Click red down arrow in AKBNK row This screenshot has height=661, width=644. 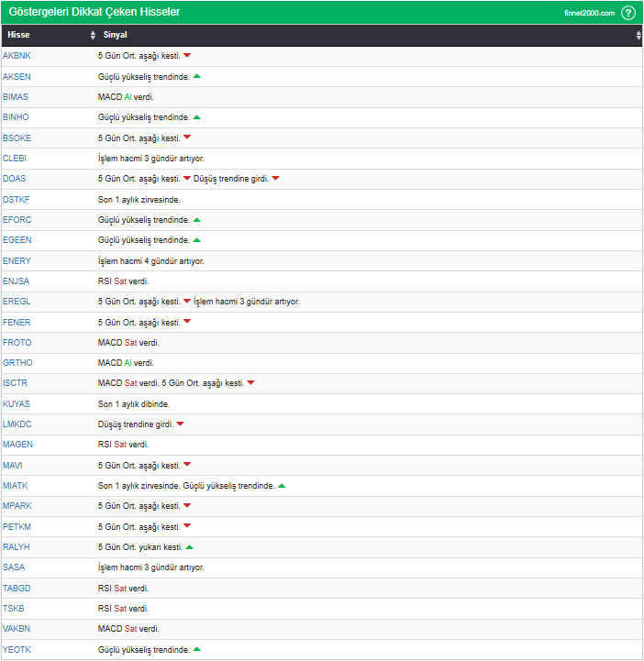coord(187,56)
